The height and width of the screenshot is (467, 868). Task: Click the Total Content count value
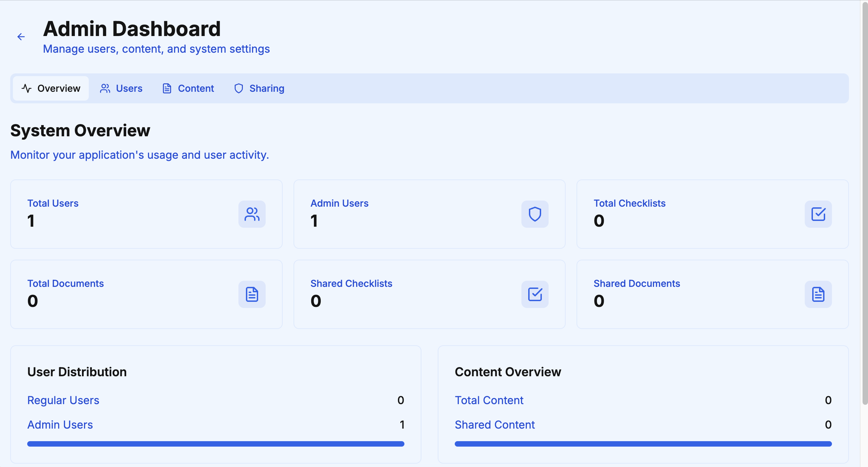click(x=828, y=400)
